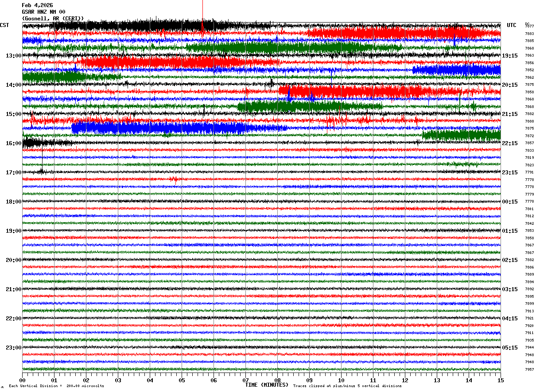The image size is (536, 392).
Task: Click the DC offset value 7862
Action: click(529, 77)
